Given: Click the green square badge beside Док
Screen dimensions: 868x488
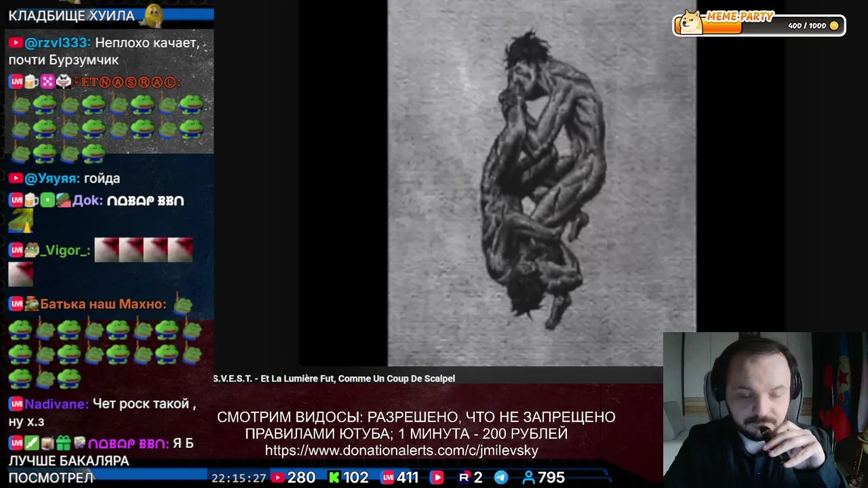Looking at the screenshot, I should pos(47,201).
